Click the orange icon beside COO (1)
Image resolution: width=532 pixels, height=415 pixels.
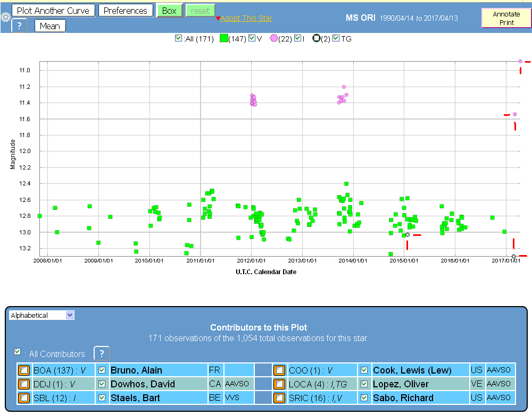[279, 370]
